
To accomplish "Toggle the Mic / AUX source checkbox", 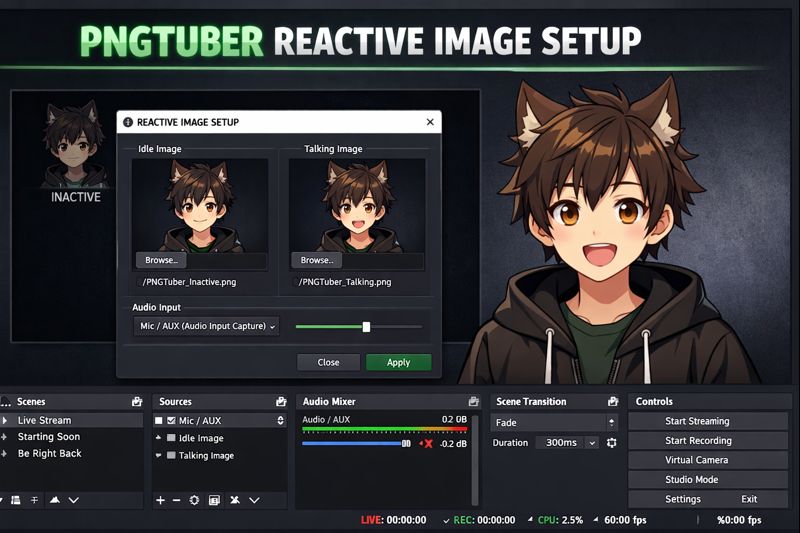I will [x=171, y=421].
